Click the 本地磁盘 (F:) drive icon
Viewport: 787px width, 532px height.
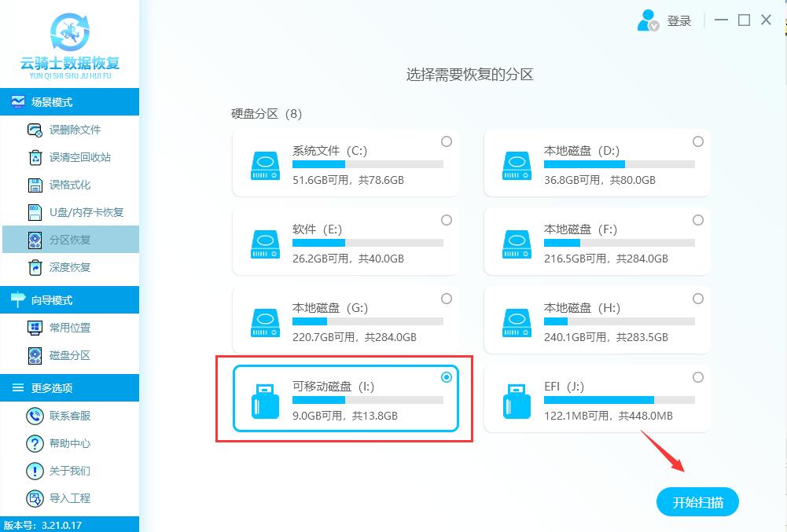[517, 244]
